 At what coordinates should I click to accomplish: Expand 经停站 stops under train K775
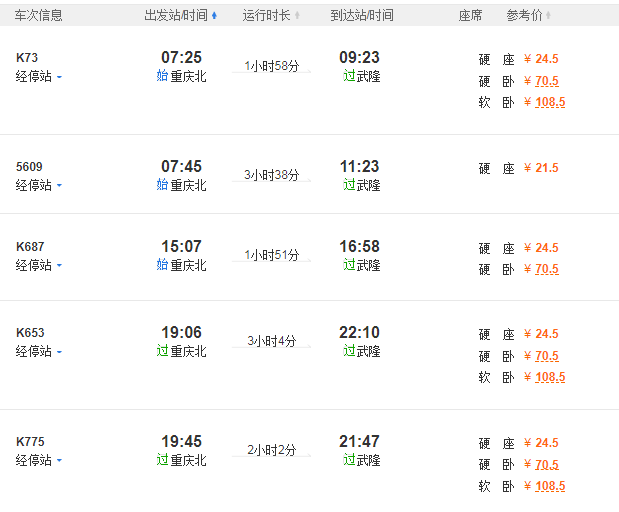point(38,460)
